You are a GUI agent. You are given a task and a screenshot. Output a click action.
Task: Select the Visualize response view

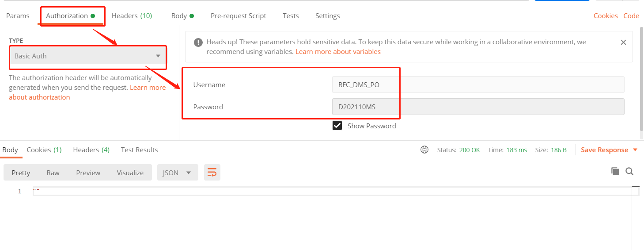(130, 173)
